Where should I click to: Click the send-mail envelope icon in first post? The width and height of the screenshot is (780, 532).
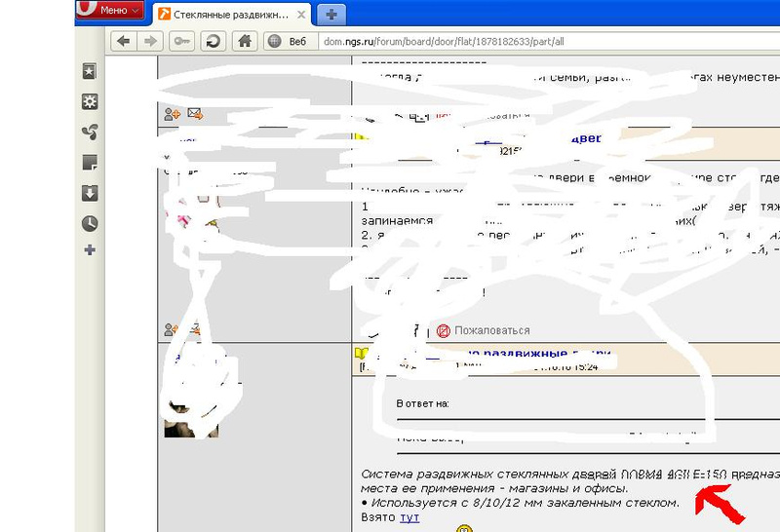(x=195, y=114)
